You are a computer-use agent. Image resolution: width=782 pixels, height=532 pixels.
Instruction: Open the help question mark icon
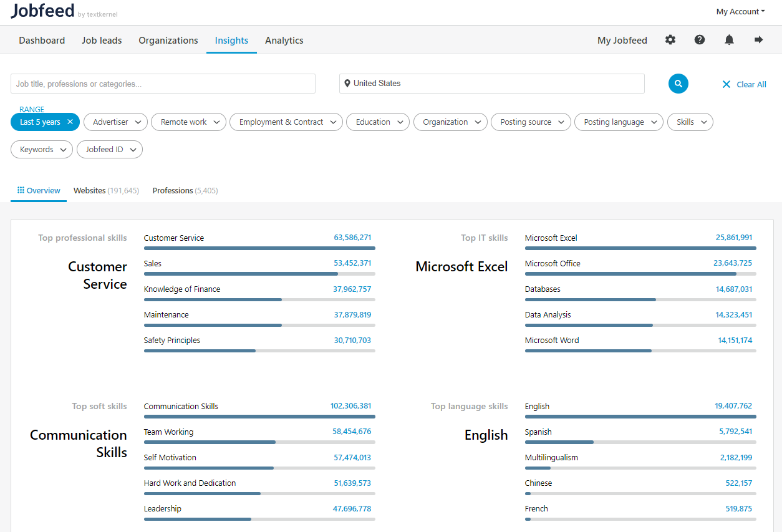click(x=699, y=39)
